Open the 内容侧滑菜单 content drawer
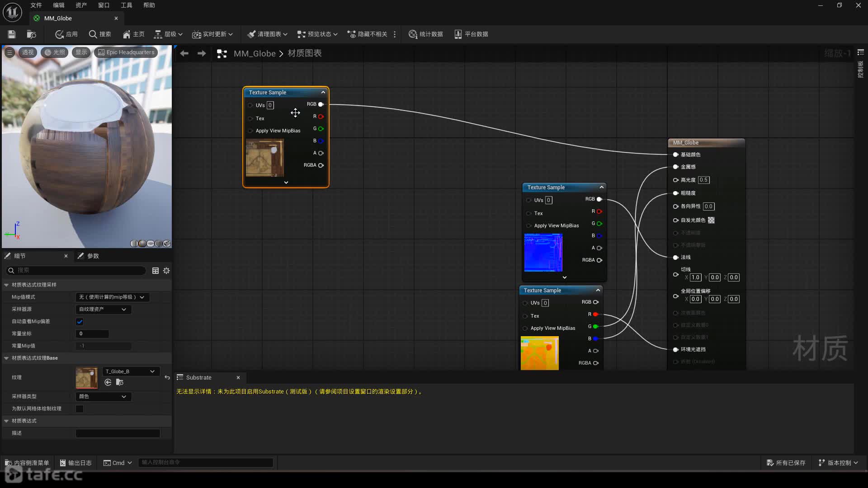This screenshot has width=868, height=488. [x=27, y=463]
